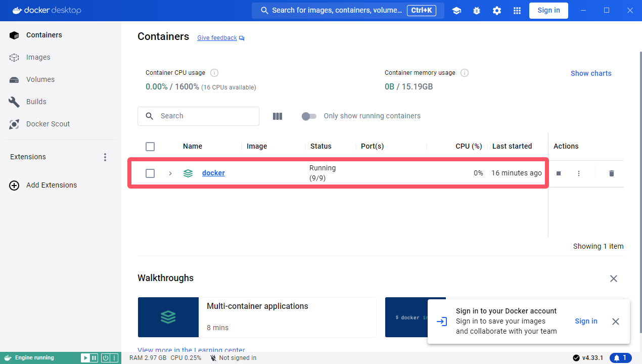642x364 pixels.
Task: Open the Learning center graduation cap icon
Action: [456, 11]
